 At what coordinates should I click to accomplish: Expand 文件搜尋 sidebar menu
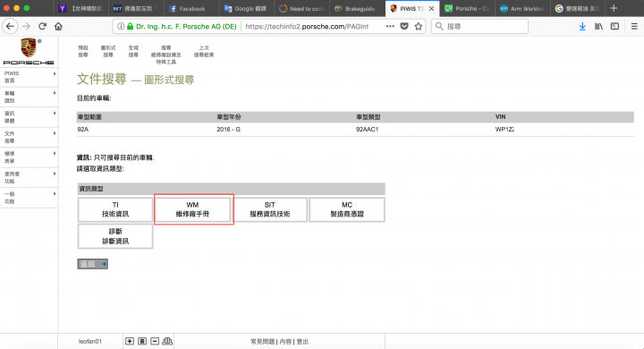(x=29, y=137)
